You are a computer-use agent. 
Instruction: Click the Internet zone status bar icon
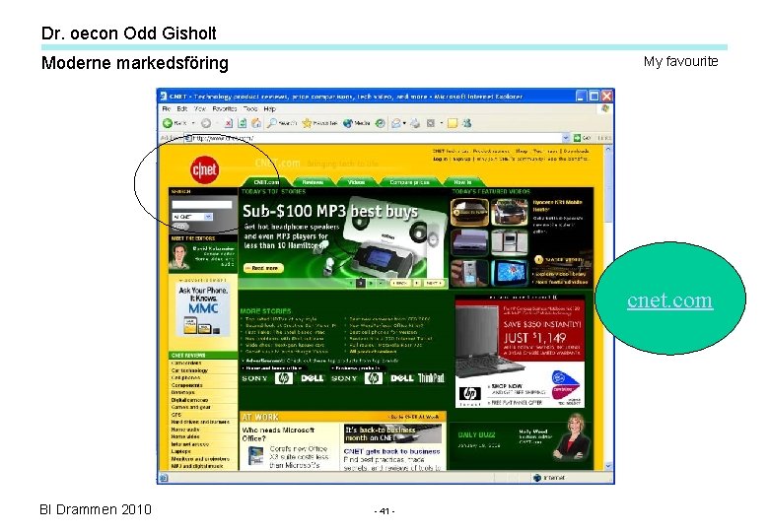tap(537, 478)
